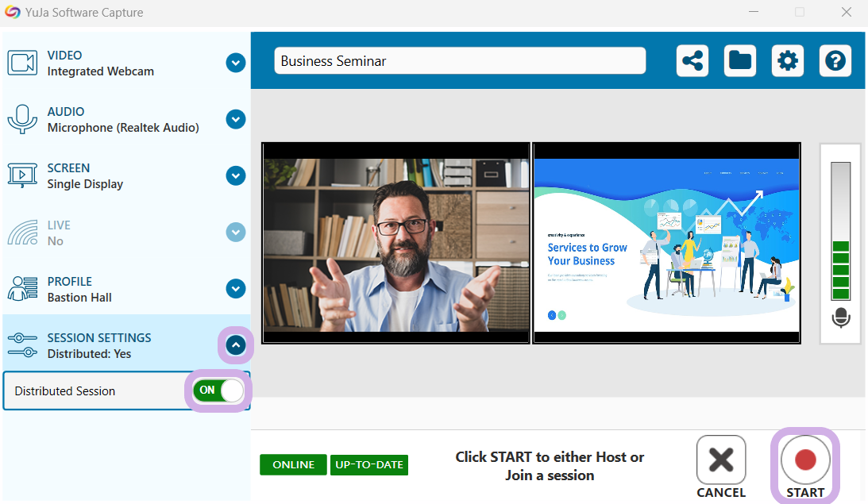Expand the AUDIO Microphone dropdown arrow
This screenshot has height=504, width=868.
pos(236,119)
